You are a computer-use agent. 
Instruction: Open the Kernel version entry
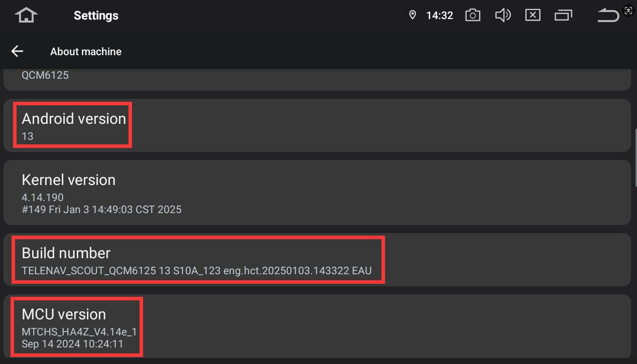pyautogui.click(x=317, y=193)
